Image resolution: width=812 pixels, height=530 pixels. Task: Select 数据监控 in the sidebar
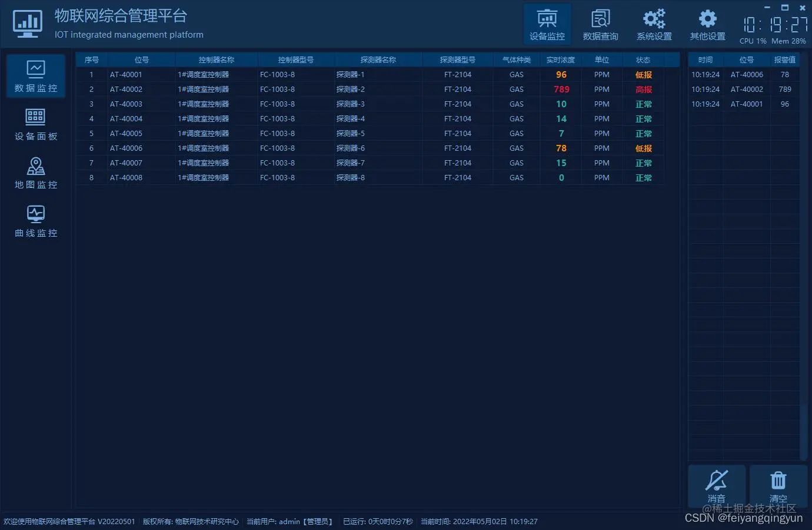[36, 76]
